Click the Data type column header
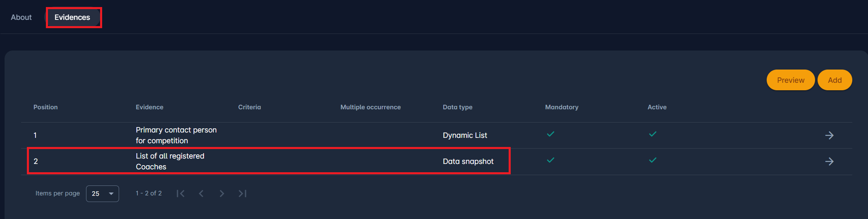The width and height of the screenshot is (868, 219). coord(457,107)
